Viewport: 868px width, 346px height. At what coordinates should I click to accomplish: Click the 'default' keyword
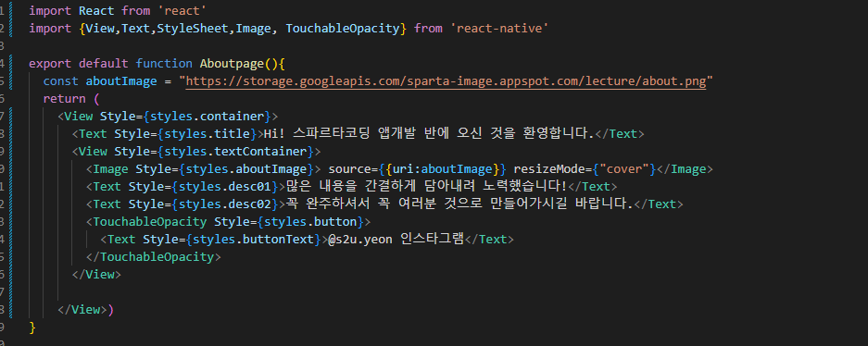(104, 64)
